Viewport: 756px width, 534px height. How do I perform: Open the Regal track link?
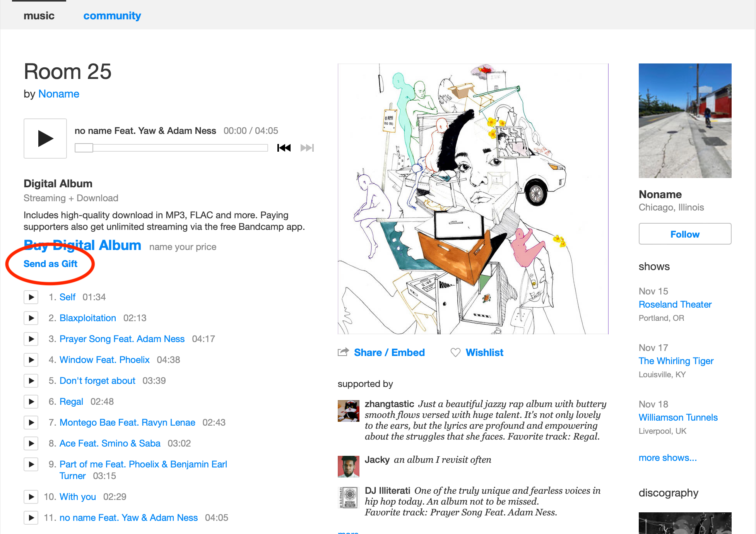71,402
